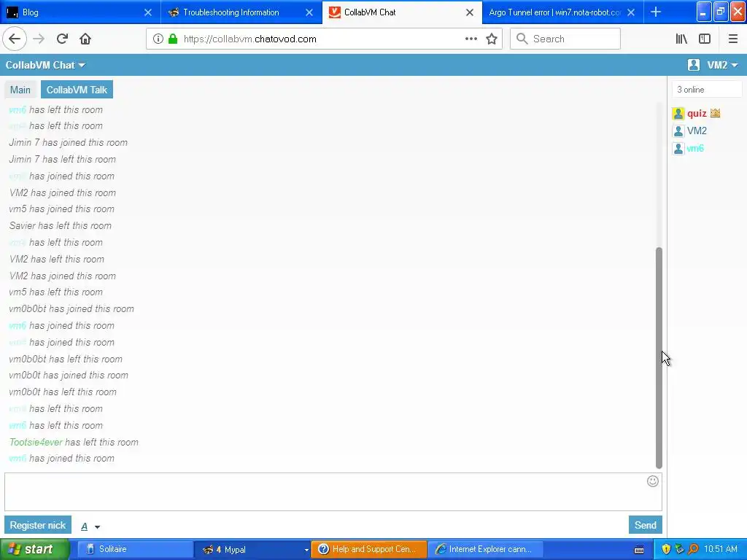This screenshot has width=747, height=560.
Task: Click 'Savier has left this room' line
Action: [x=60, y=226]
